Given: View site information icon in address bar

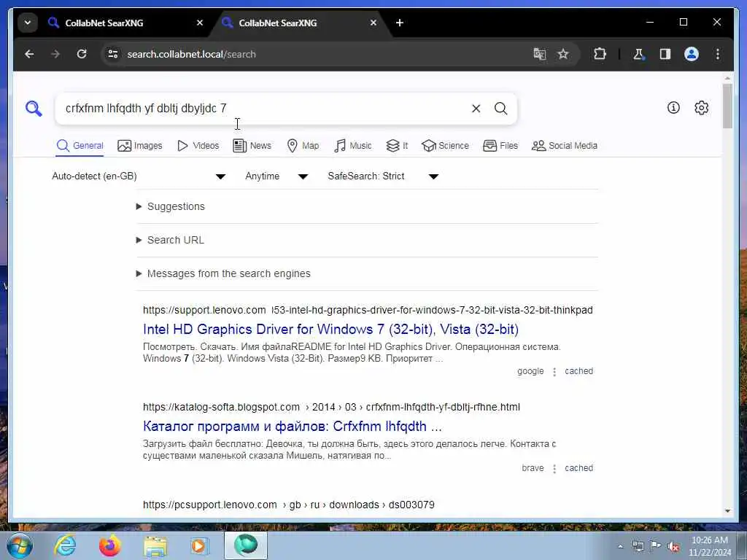Looking at the screenshot, I should tap(113, 54).
